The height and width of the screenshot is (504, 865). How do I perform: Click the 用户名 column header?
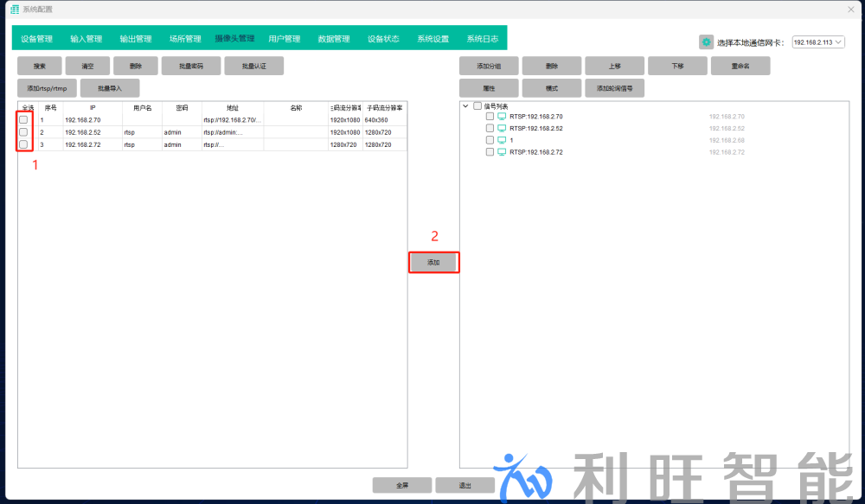tap(143, 107)
